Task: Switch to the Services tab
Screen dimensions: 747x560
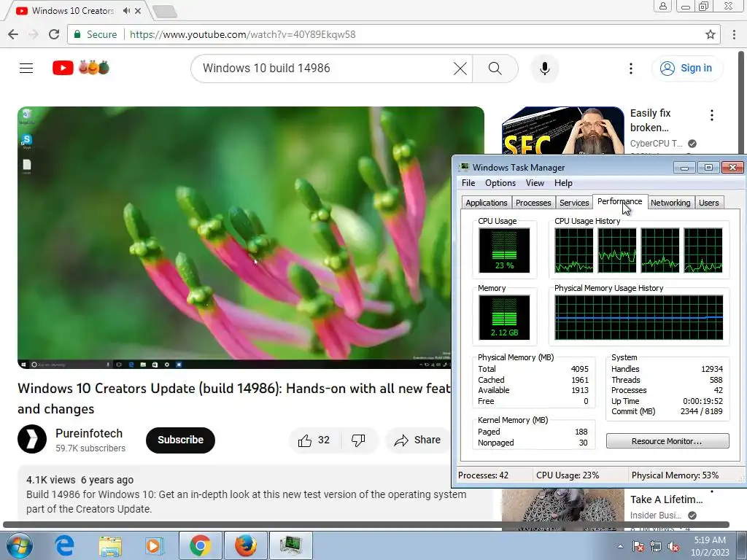Action: click(574, 203)
